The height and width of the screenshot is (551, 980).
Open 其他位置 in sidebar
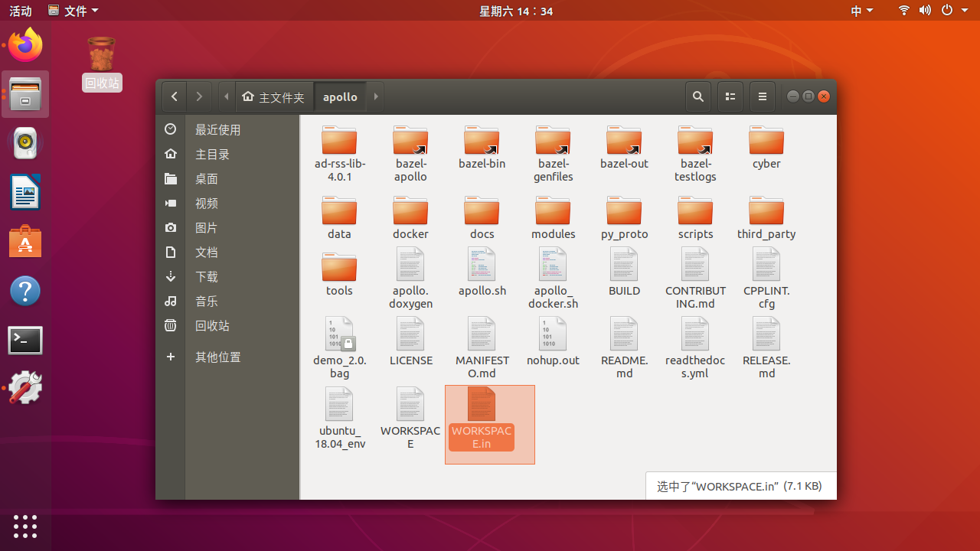pyautogui.click(x=227, y=357)
